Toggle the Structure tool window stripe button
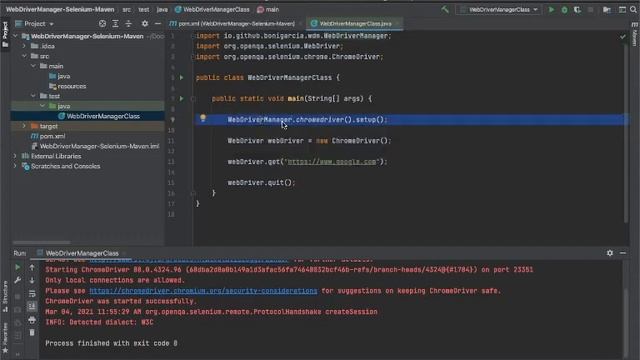Viewport: 640px width, 360px height. click(5, 296)
